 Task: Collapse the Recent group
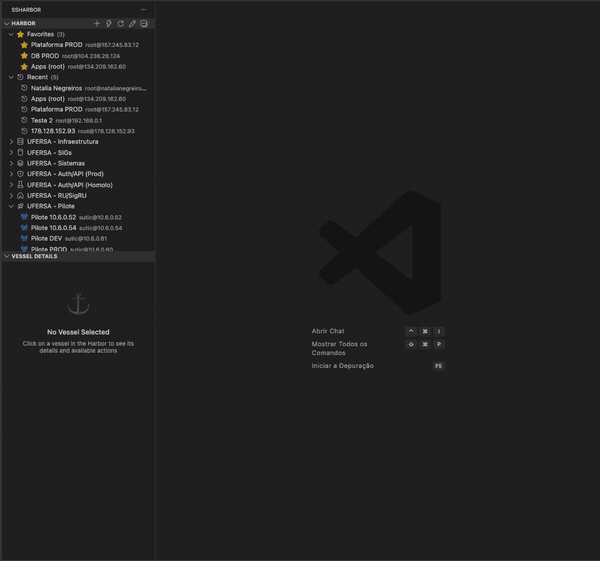tap(11, 77)
